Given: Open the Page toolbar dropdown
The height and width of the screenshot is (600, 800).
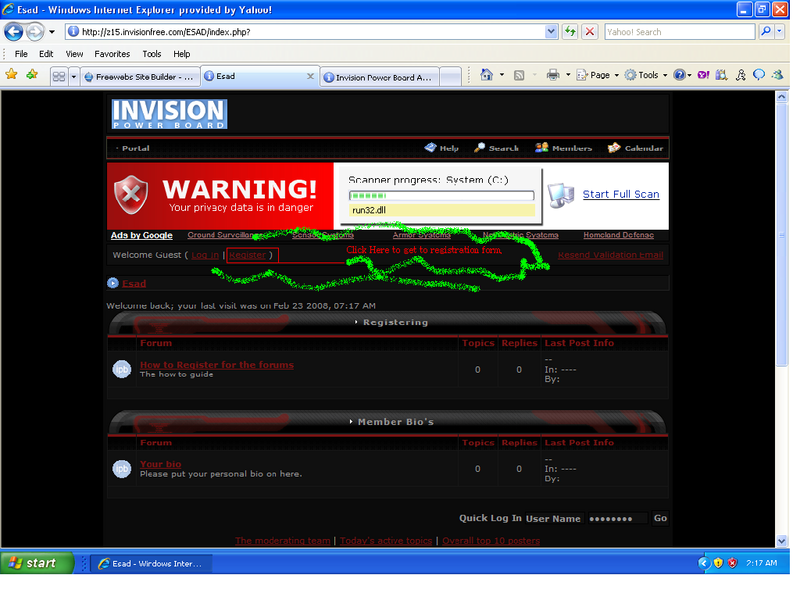Looking at the screenshot, I should pyautogui.click(x=598, y=75).
